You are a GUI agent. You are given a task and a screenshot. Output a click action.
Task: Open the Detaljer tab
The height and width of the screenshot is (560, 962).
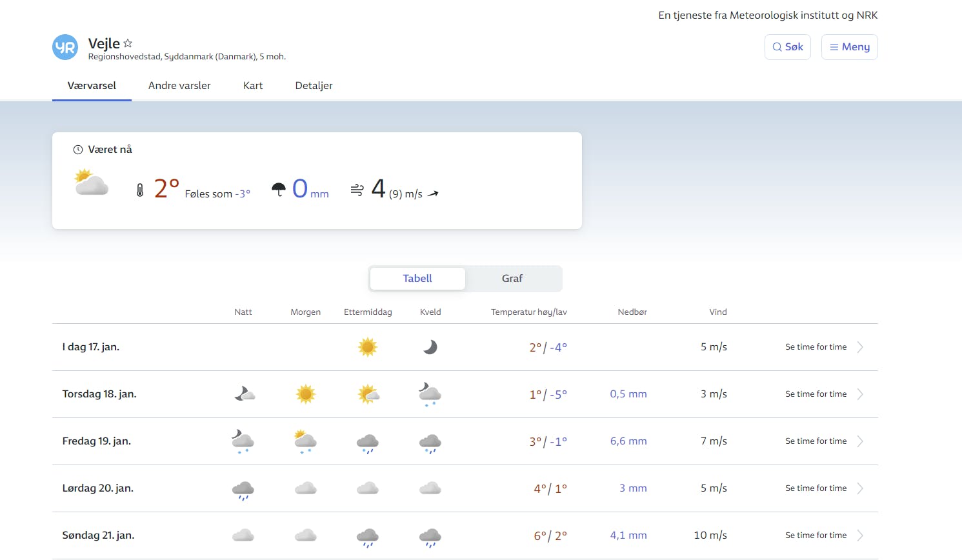click(x=314, y=86)
